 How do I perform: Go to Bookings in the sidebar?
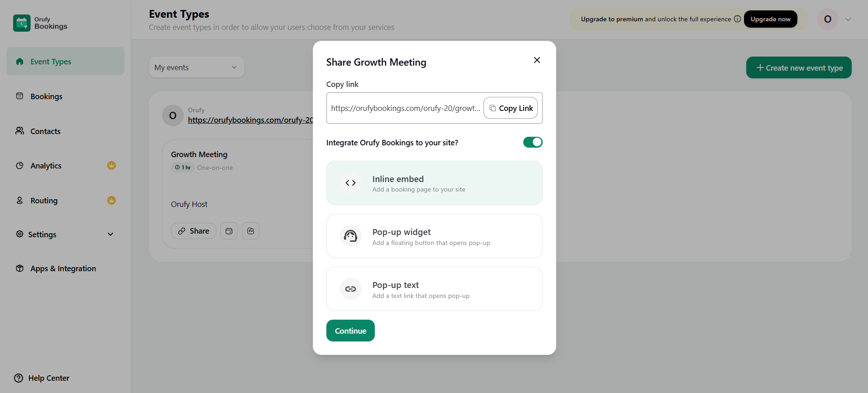pyautogui.click(x=46, y=96)
